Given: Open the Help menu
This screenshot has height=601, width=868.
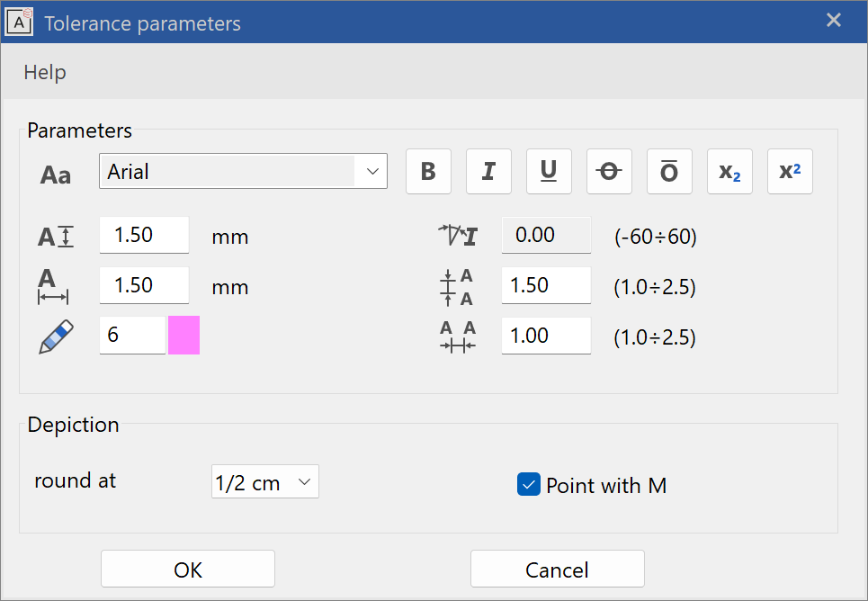Looking at the screenshot, I should 45,72.
